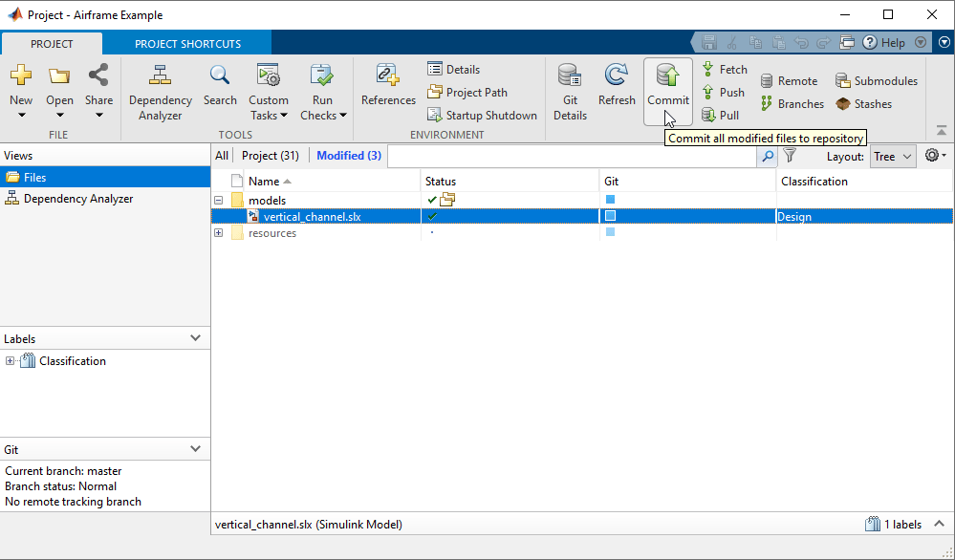Open the gear settings menu in file view
Screen dimensions: 955x560
pyautogui.click(x=936, y=156)
